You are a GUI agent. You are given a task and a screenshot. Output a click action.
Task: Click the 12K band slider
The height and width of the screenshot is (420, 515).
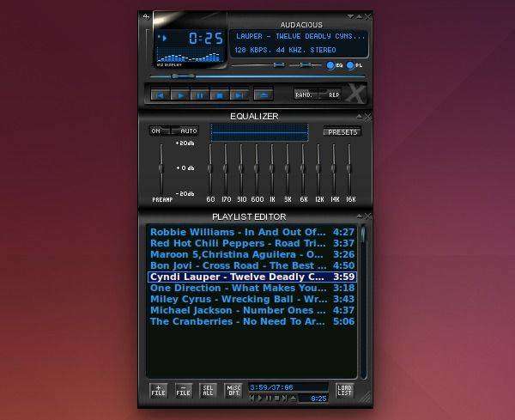click(x=318, y=169)
